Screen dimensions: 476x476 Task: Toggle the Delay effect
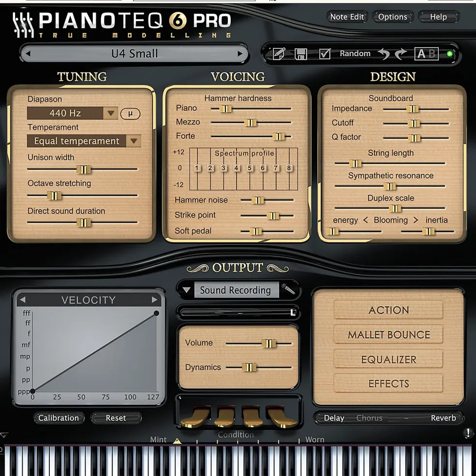[334, 418]
